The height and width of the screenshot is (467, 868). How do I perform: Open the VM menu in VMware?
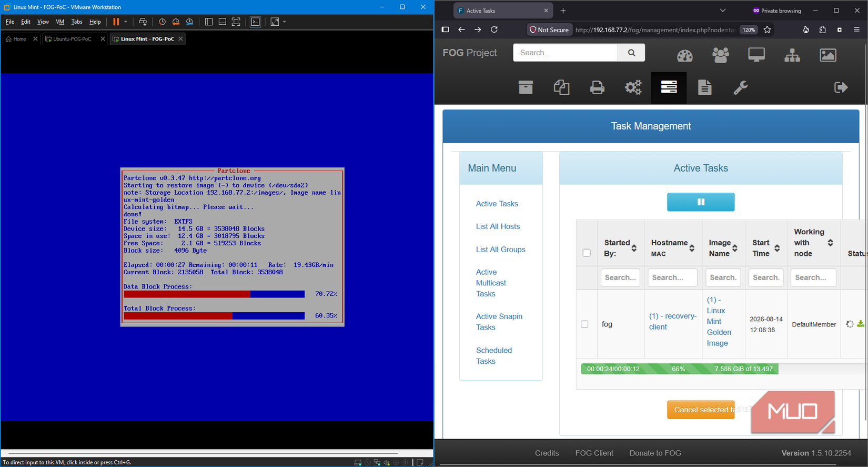pyautogui.click(x=60, y=22)
